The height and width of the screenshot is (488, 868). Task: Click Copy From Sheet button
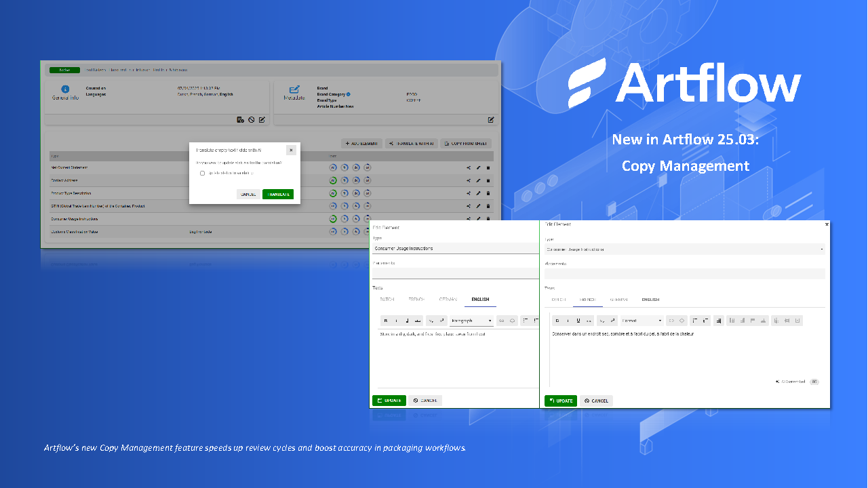(465, 144)
